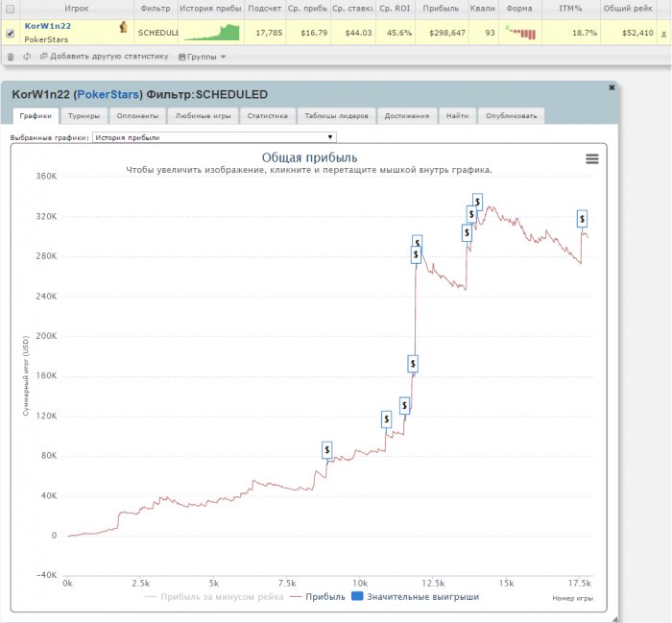Screen dimensions: 672x623
Task: Toggle the 'Значительные выигрыши' legend item
Action: click(x=414, y=596)
